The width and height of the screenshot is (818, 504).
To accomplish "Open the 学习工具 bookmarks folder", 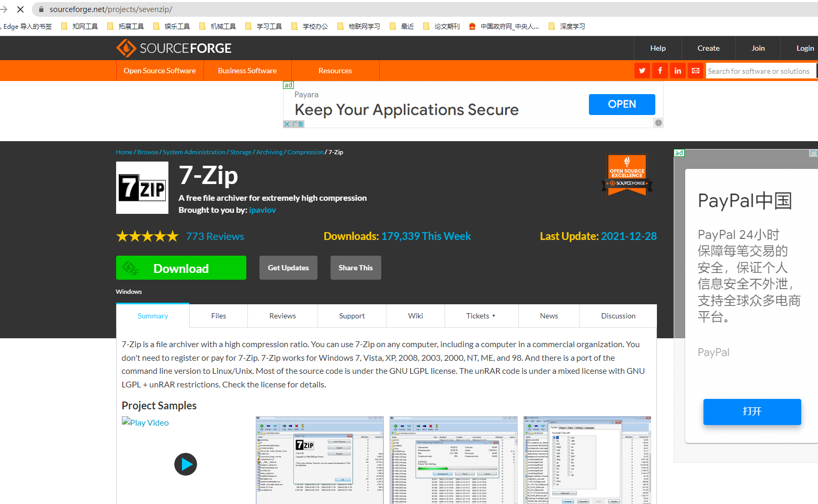I will point(269,26).
